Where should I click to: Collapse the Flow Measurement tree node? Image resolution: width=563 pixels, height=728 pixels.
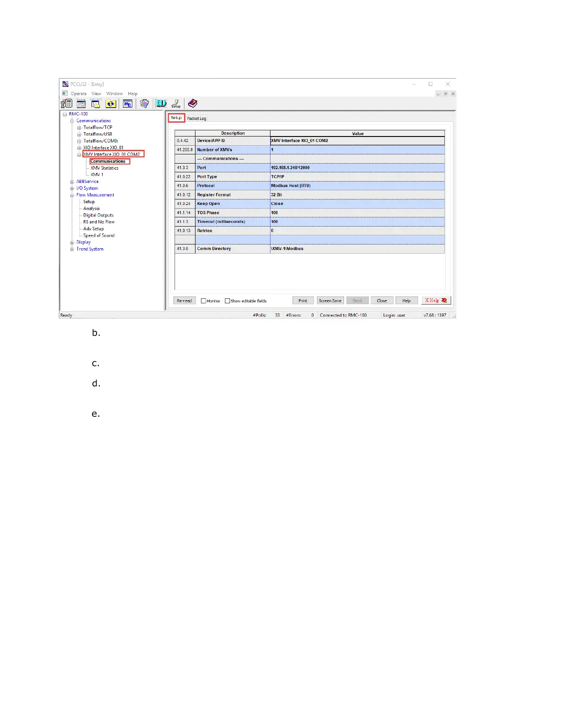pos(72,195)
